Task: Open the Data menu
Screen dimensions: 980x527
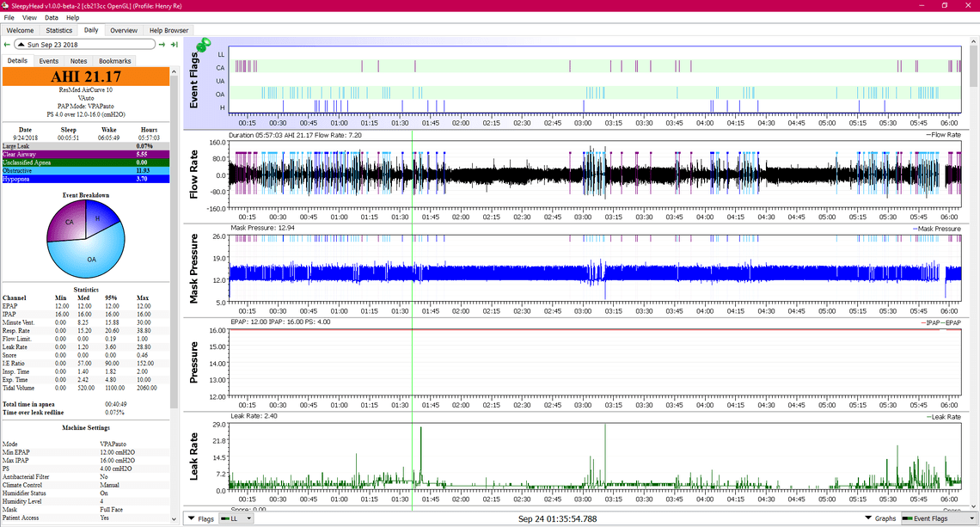Action: click(52, 17)
